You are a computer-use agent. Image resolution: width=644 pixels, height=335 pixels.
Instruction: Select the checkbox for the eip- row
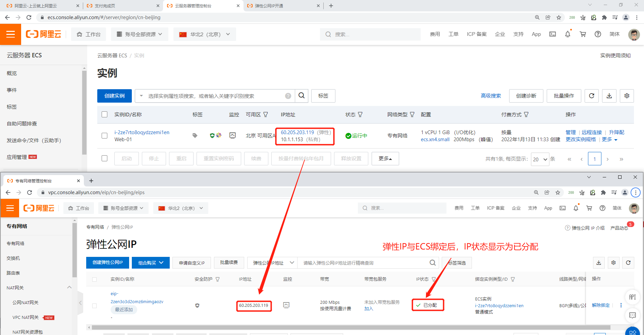(94, 306)
